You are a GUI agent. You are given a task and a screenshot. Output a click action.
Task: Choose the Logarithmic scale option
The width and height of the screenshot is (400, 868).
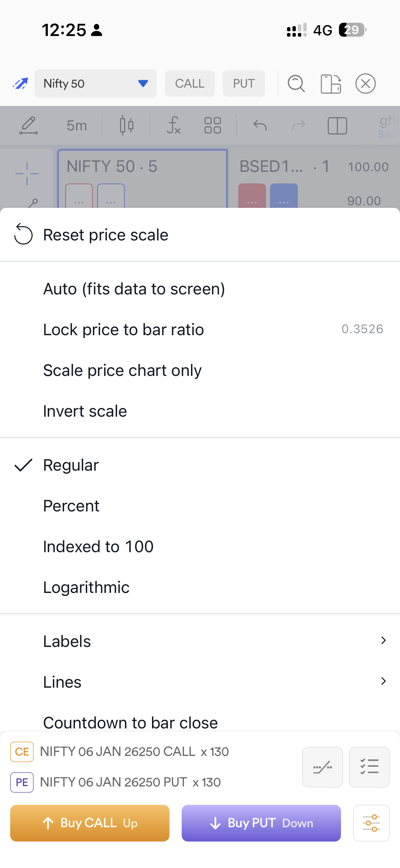pos(86,587)
